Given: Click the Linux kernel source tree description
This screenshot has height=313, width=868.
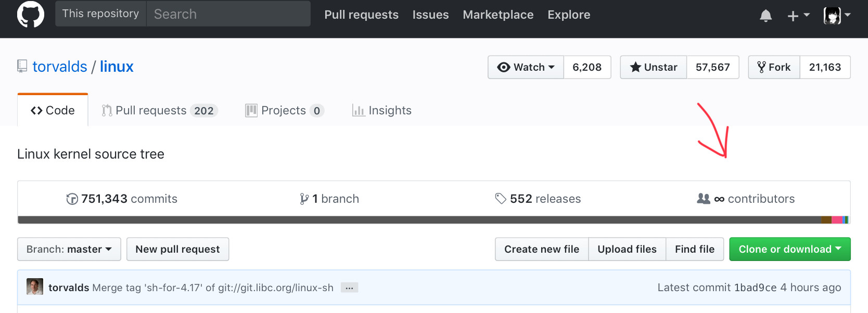Looking at the screenshot, I should [91, 154].
